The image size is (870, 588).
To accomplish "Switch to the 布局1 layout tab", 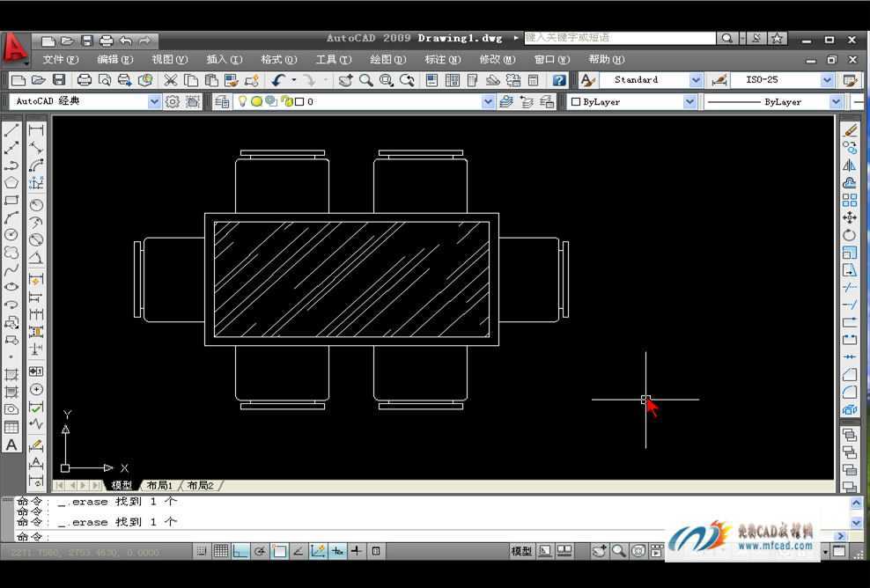I will 159,485.
